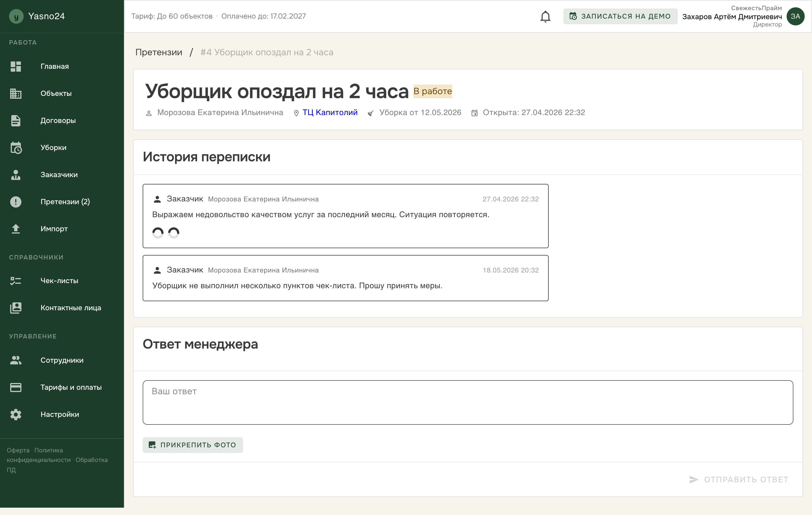Click Оплачено до: 17.02.2027 text
Viewport: 812px width, 515px height.
pos(263,16)
